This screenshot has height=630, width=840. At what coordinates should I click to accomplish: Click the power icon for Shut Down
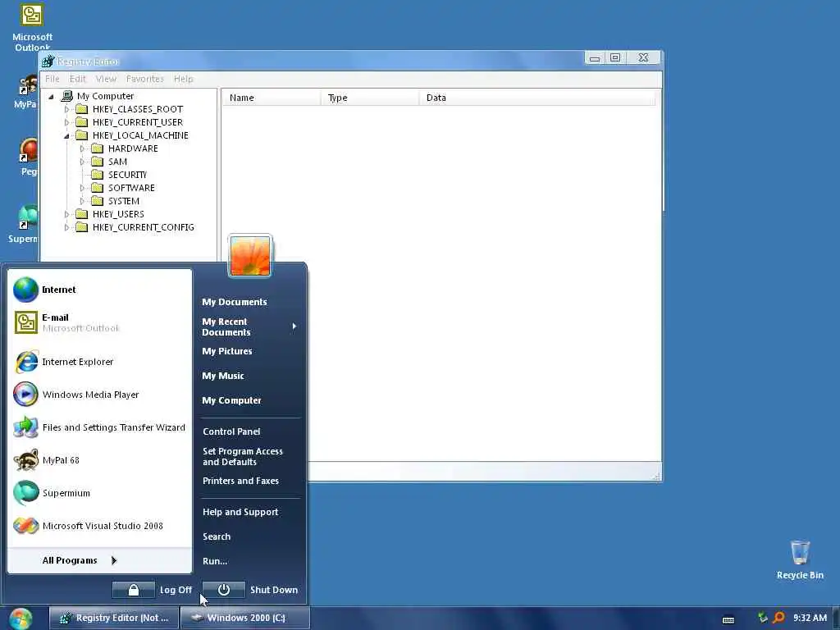[224, 590]
